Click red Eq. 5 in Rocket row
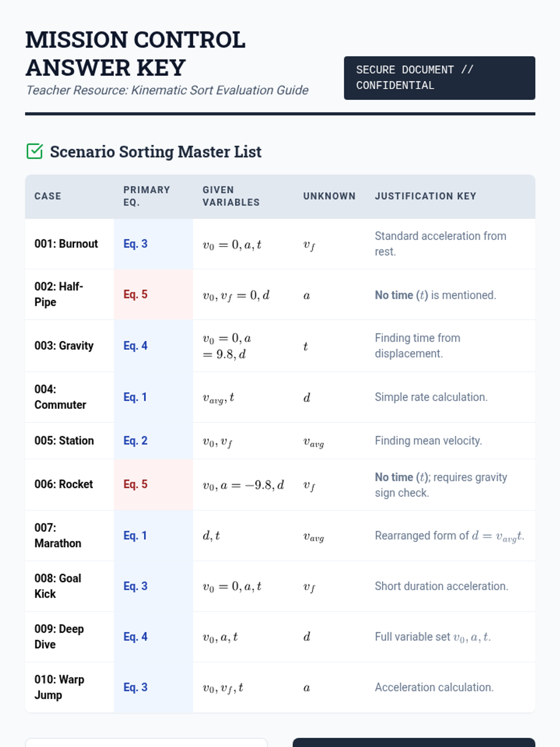 tap(135, 484)
